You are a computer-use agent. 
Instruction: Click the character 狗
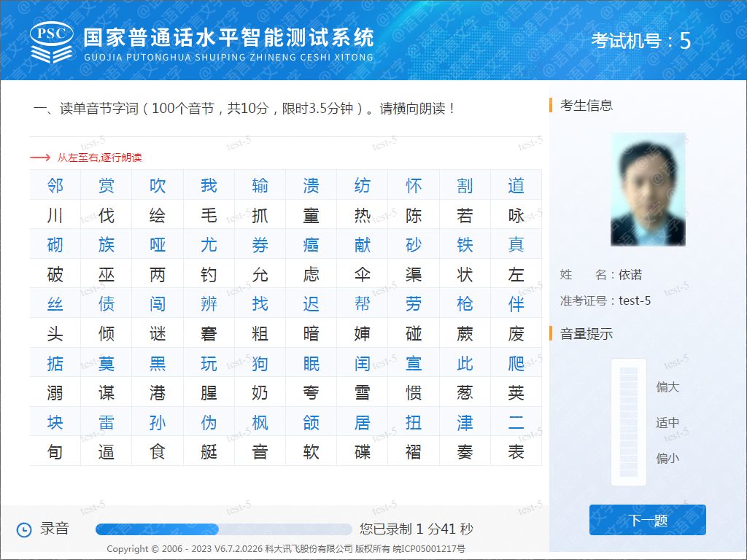260,363
